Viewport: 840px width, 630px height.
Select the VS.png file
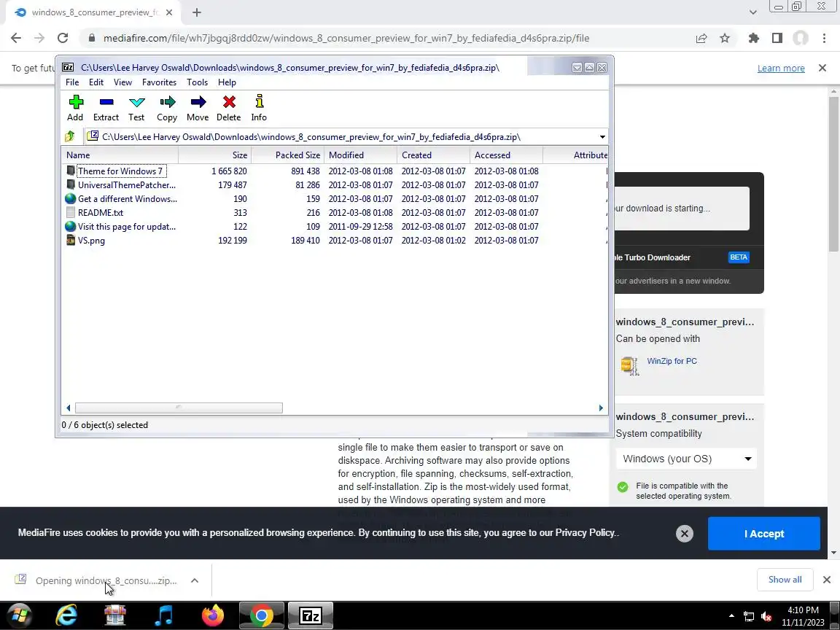(x=86, y=241)
